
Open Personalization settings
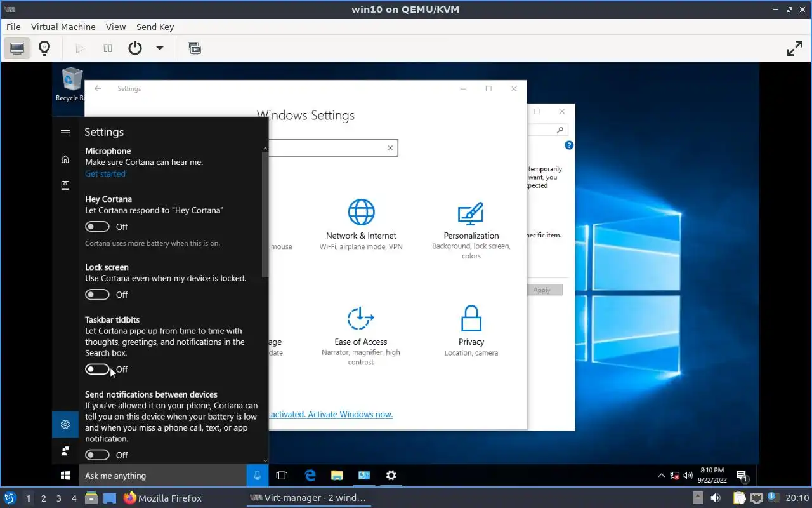471,230
